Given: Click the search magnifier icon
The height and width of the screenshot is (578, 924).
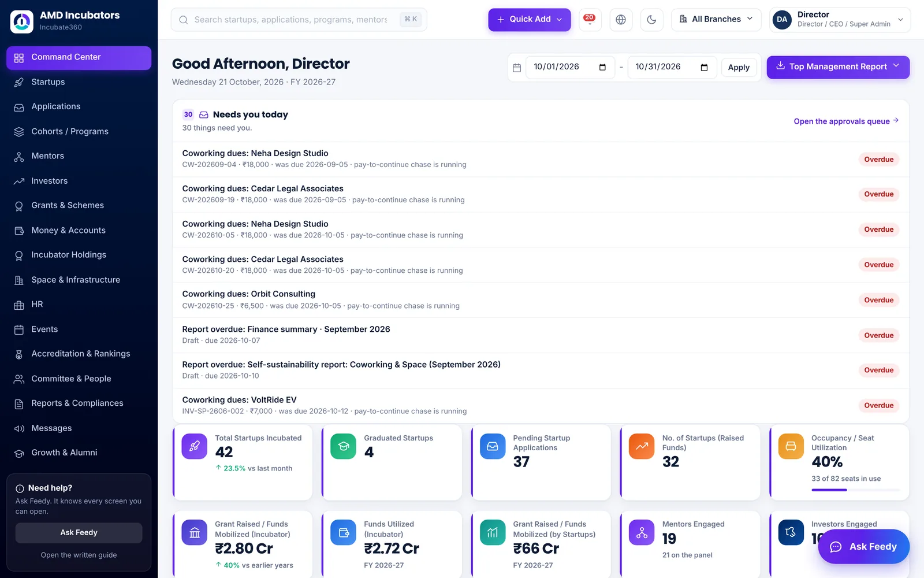Looking at the screenshot, I should point(184,20).
